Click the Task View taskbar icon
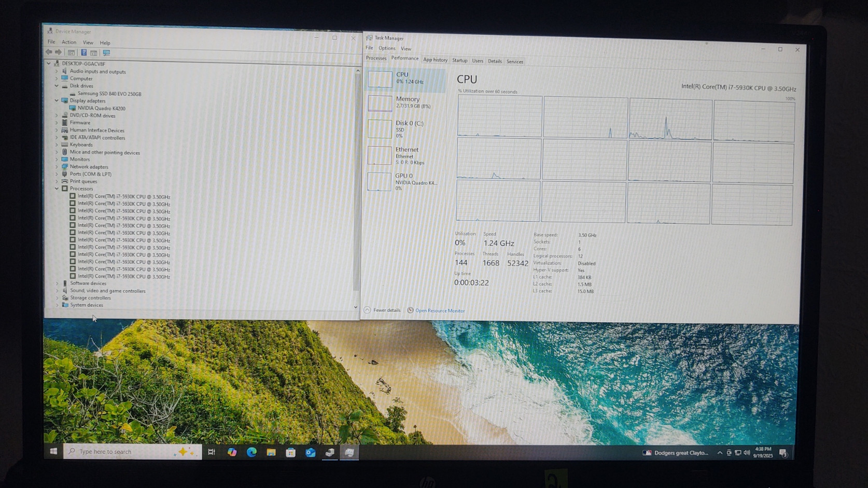868x488 pixels. [212, 452]
